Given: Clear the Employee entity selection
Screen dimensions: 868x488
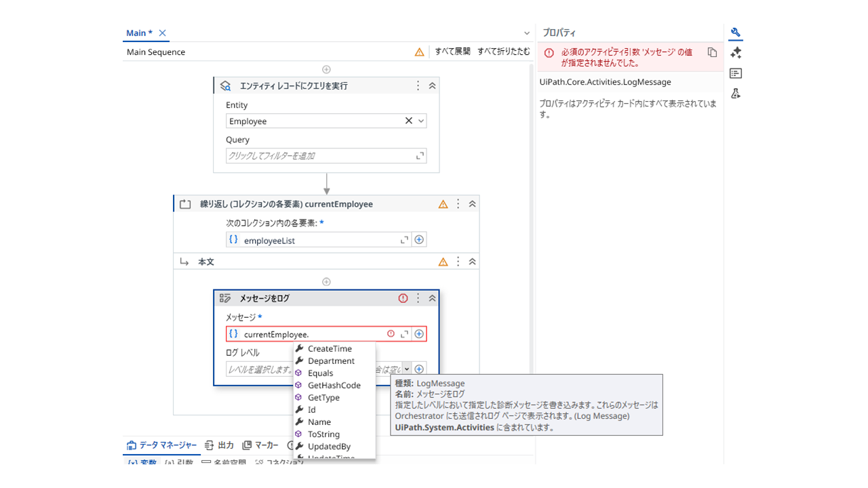Looking at the screenshot, I should click(408, 121).
